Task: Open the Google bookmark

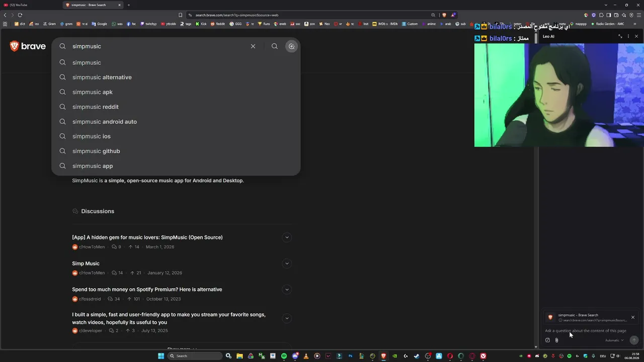Action: coord(99,24)
